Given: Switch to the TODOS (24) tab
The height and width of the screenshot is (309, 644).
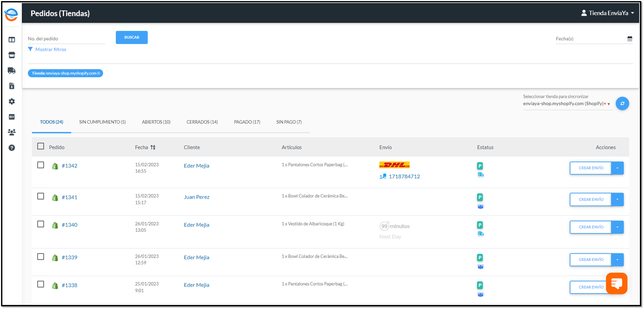Looking at the screenshot, I should (52, 122).
